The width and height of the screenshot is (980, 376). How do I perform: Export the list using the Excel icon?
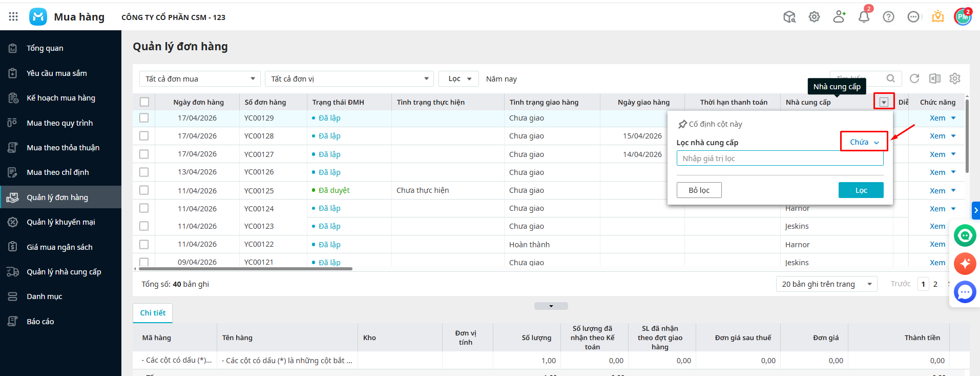(x=934, y=78)
